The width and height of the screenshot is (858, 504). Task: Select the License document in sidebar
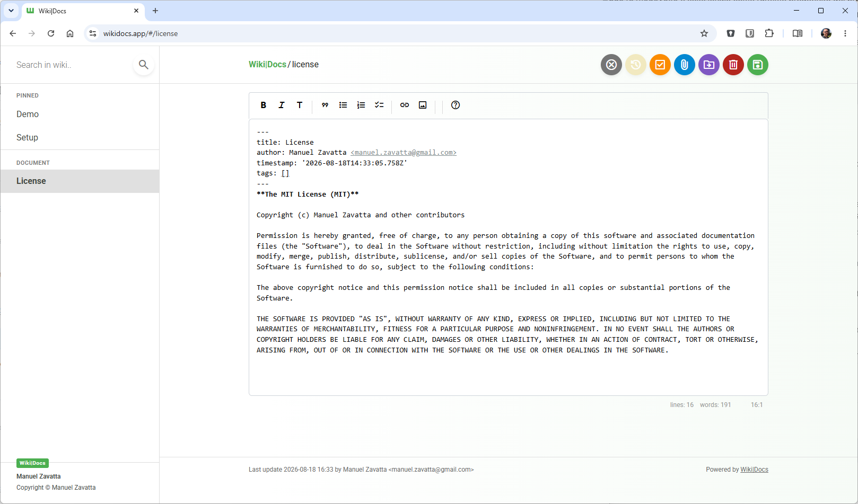pos(80,181)
